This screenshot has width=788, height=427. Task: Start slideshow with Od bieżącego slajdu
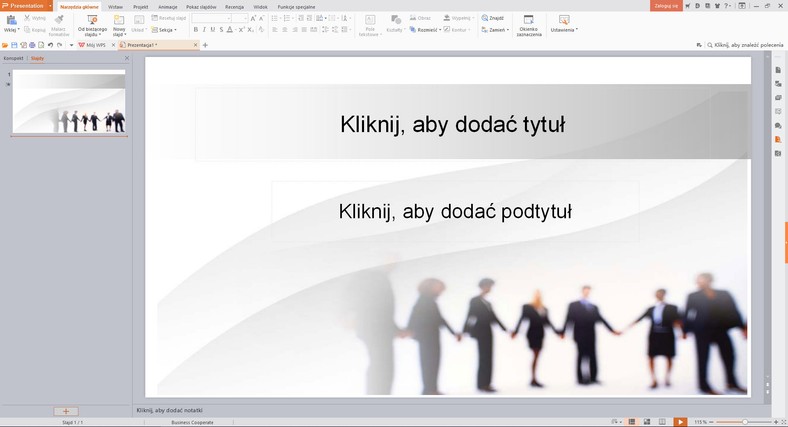tap(92, 19)
